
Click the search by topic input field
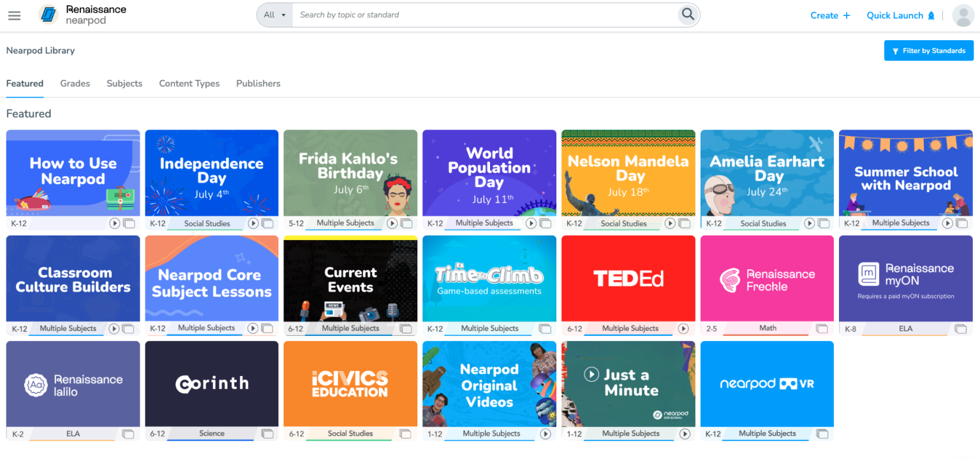tap(447, 14)
